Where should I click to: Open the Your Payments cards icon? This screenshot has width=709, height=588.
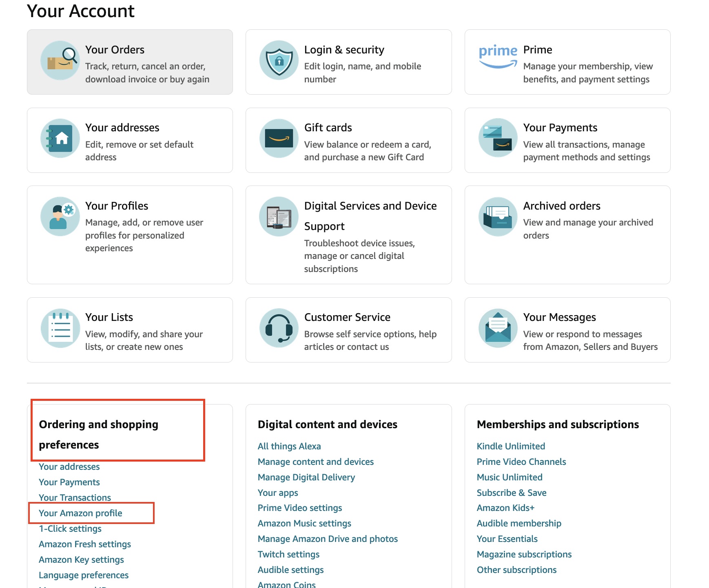pos(498,138)
